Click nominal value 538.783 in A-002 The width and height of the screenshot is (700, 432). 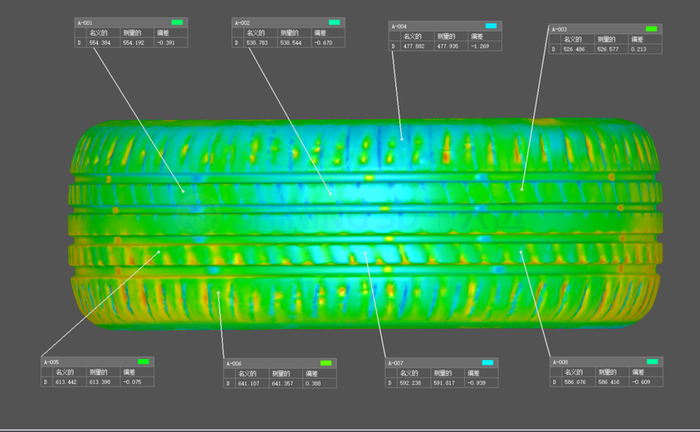[x=257, y=43]
